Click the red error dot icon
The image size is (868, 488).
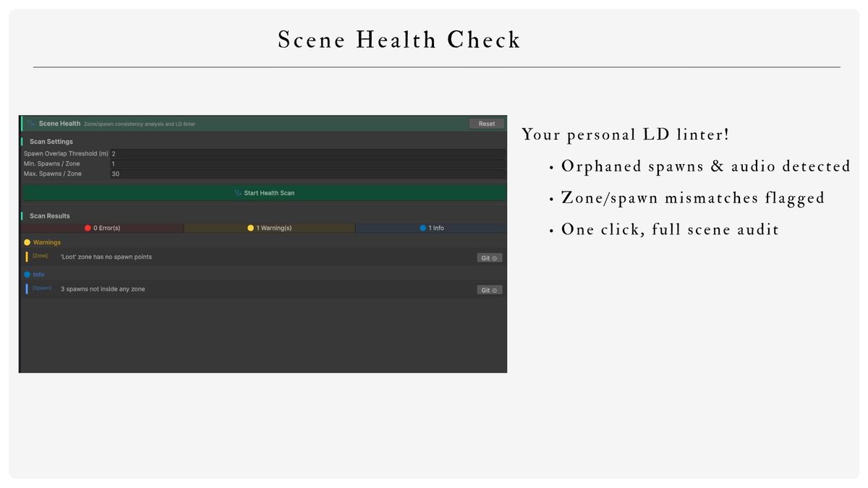point(88,228)
